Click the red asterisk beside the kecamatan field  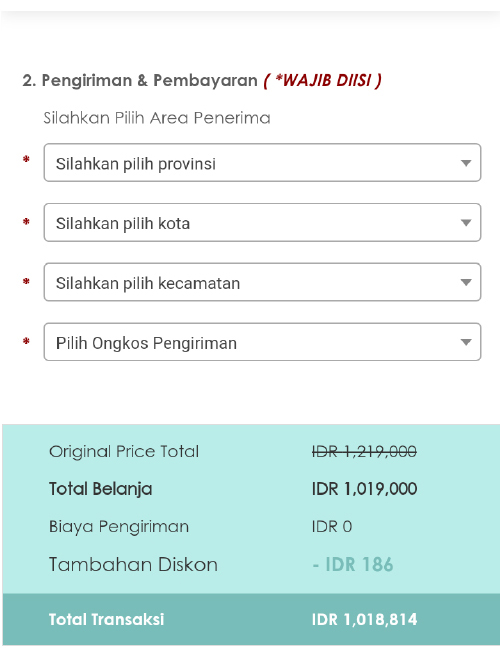point(26,281)
